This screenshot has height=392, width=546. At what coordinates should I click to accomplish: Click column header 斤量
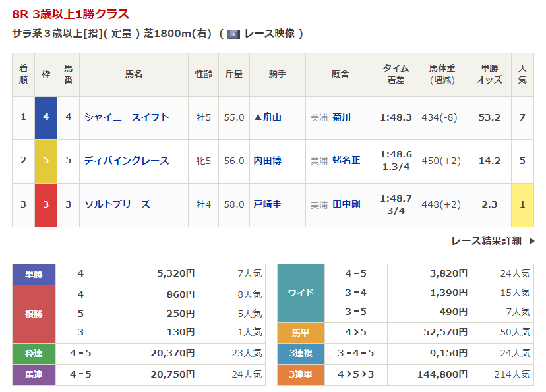click(x=234, y=74)
